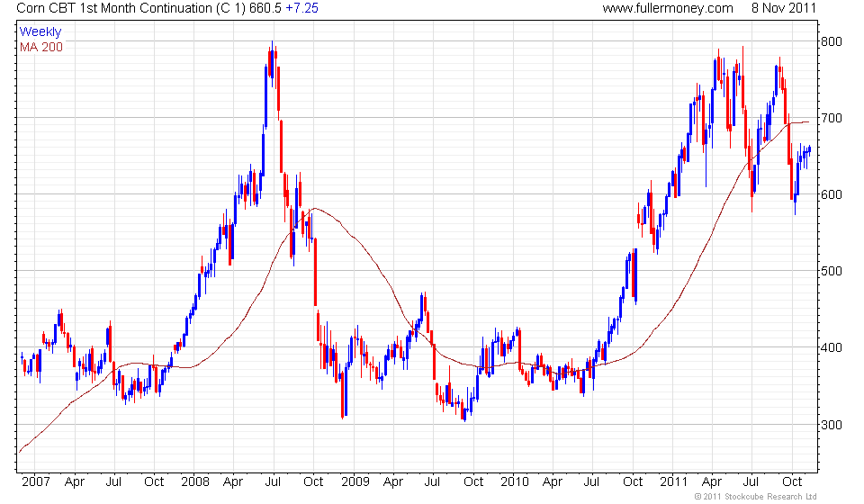The image size is (864, 504).
Task: Click the 400 price axis label
Action: (831, 347)
